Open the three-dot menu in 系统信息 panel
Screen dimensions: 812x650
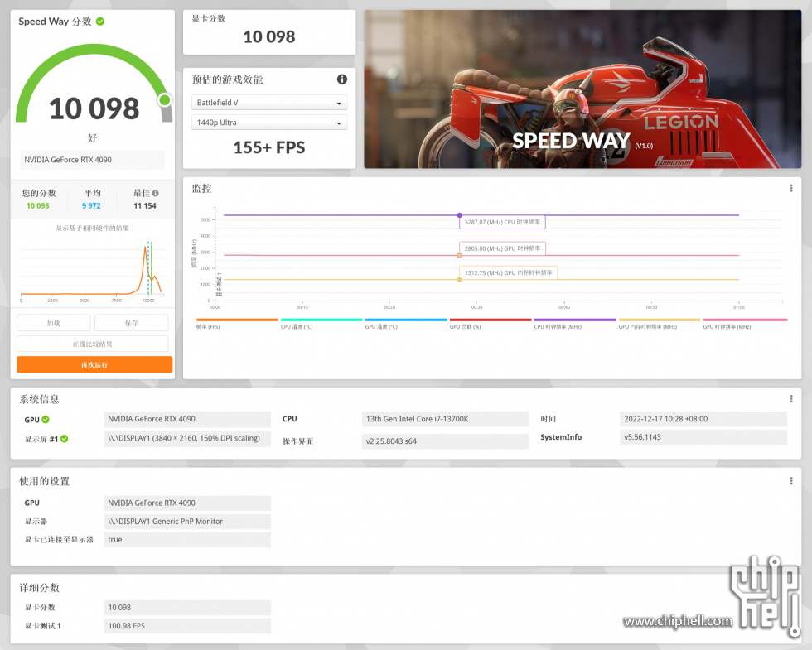pos(790,398)
